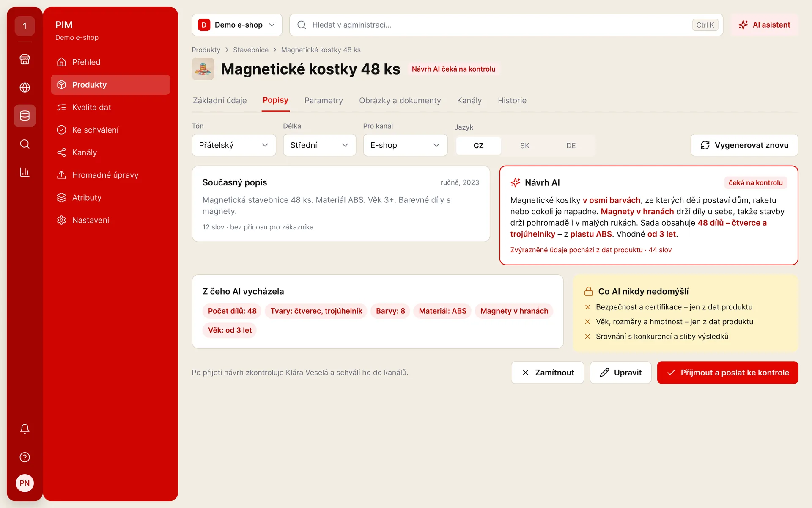812x508 pixels.
Task: Click Vygenerovat znovu button
Action: 744,145
